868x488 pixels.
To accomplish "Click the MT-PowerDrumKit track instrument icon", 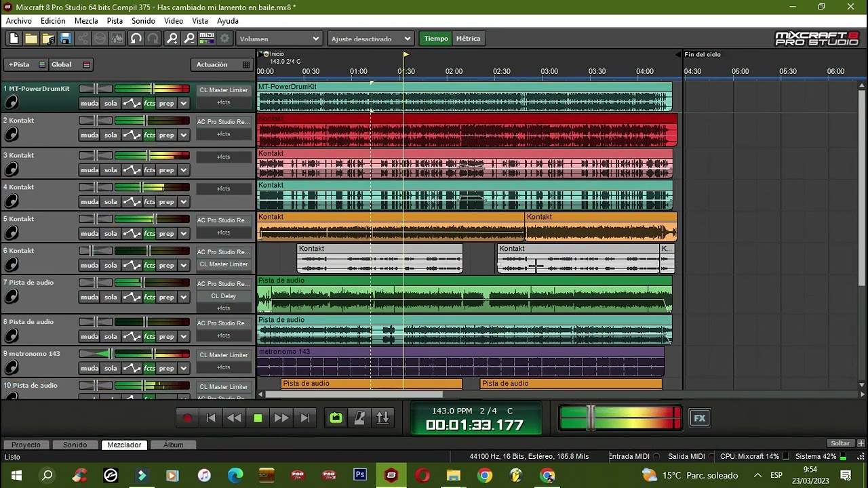I will [11, 103].
